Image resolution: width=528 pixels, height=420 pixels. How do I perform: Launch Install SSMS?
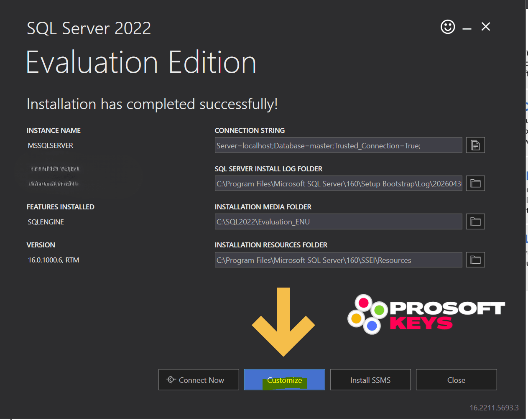pyautogui.click(x=370, y=379)
